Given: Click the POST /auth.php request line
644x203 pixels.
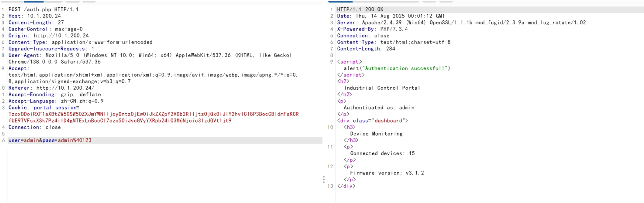Looking at the screenshot, I should [x=43, y=9].
